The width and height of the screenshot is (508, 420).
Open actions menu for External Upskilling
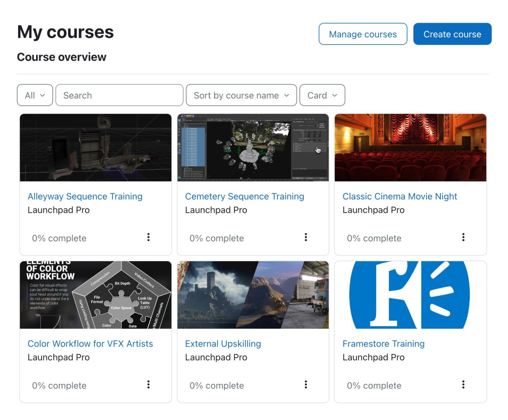coord(306,385)
